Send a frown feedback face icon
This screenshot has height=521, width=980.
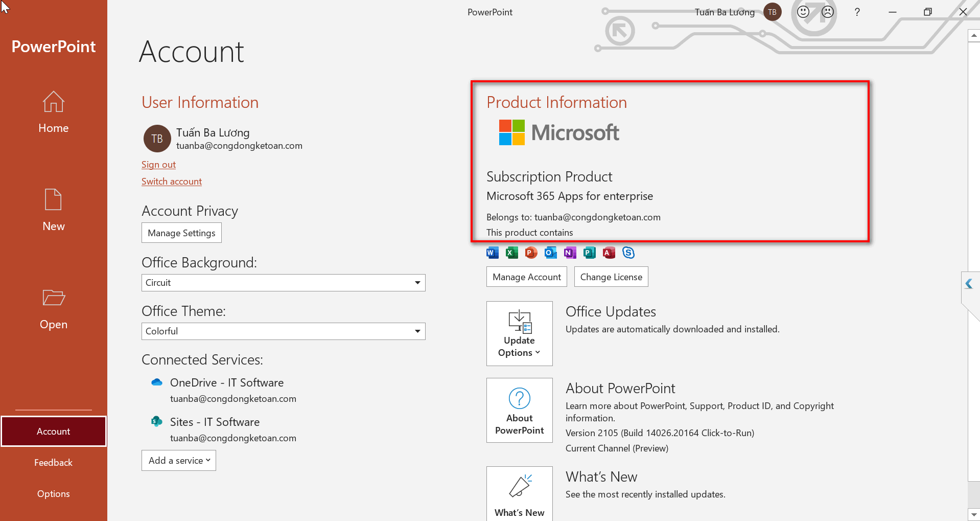[x=828, y=12]
